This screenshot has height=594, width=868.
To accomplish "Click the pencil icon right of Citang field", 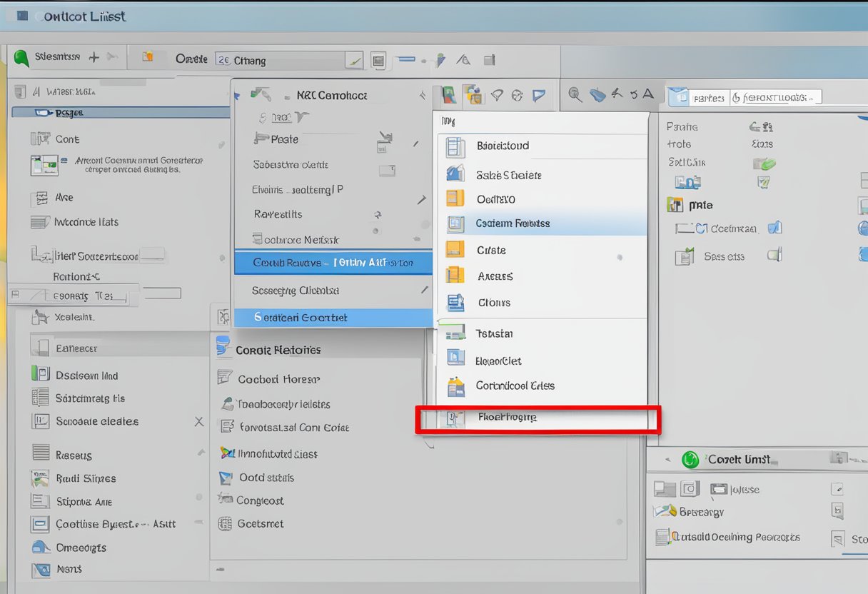I will [354, 61].
